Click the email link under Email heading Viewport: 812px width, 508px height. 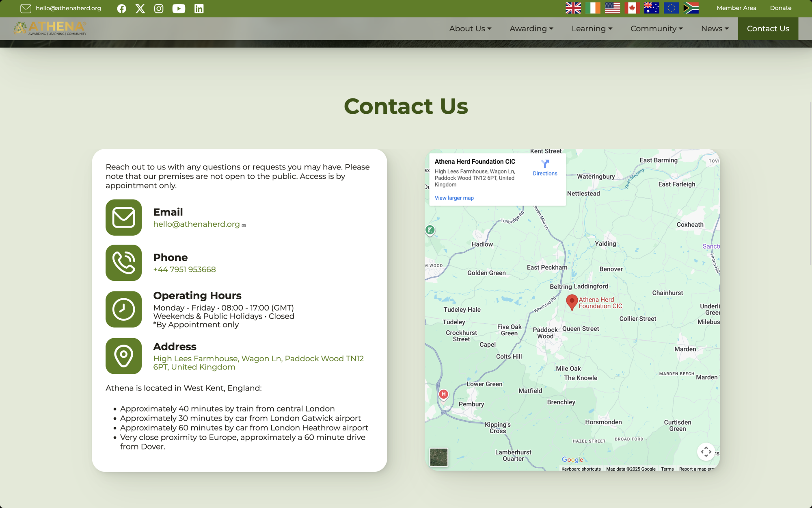[197, 224]
